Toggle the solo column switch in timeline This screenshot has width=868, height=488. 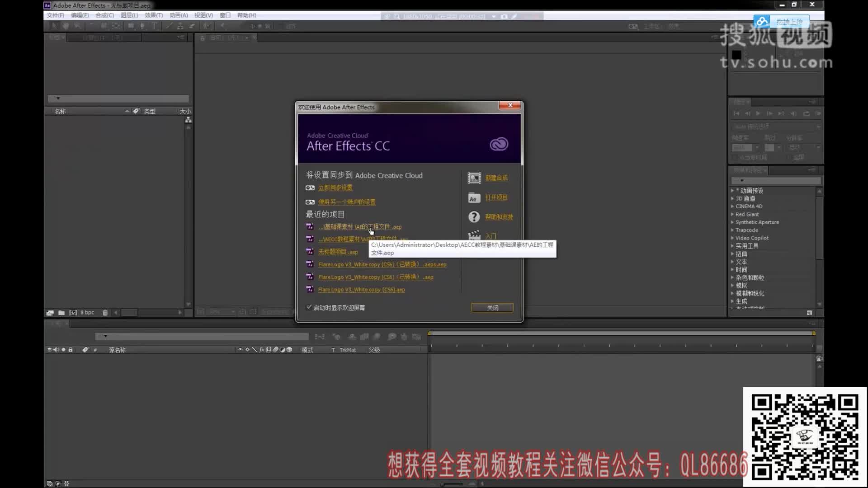63,350
